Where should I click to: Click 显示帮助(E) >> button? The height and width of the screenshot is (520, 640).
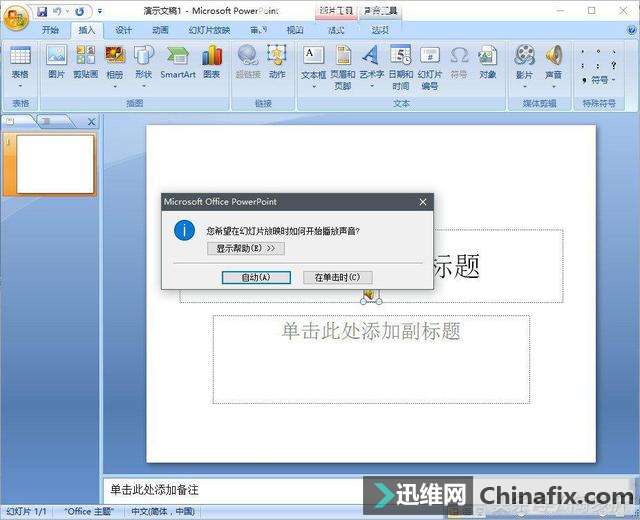(246, 248)
